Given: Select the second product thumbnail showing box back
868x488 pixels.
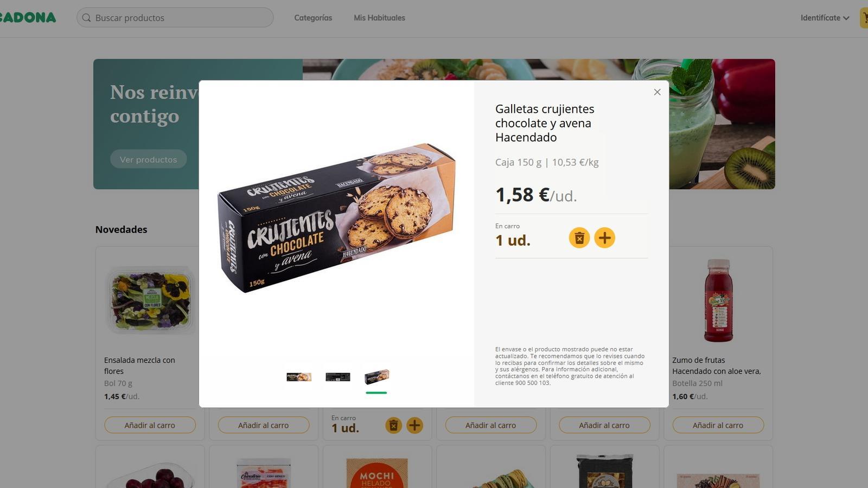Looking at the screenshot, I should (337, 377).
